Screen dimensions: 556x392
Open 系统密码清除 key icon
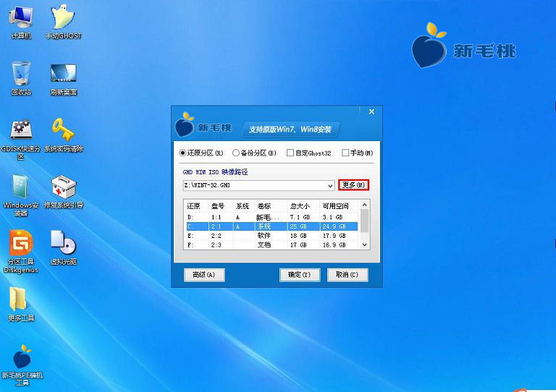[x=64, y=135]
